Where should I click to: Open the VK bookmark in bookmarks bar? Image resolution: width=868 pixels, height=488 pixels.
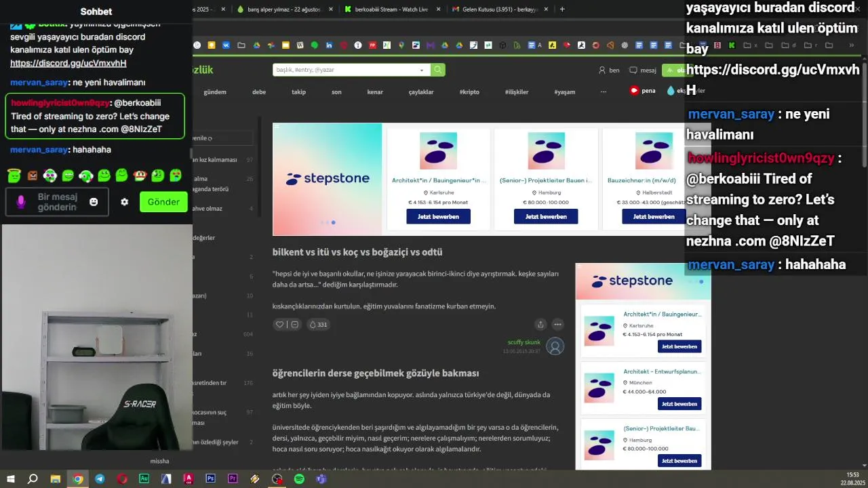226,45
